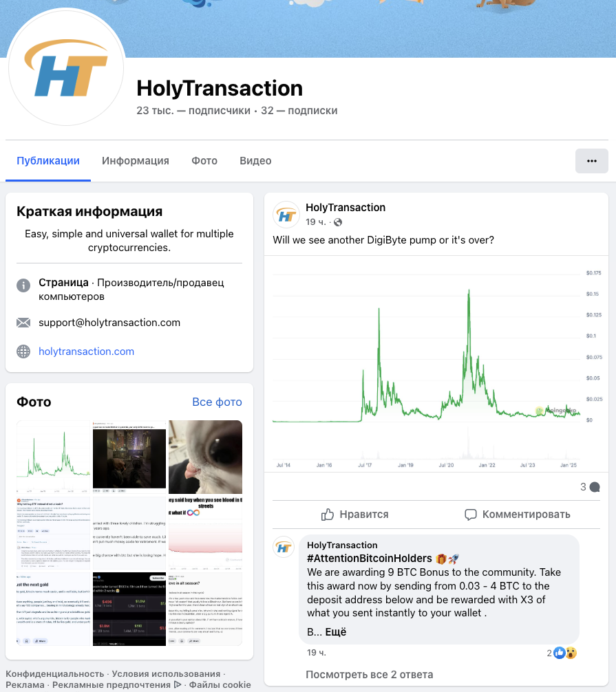Open the cat eye close-up thumbnail
616x692 pixels.
coord(205,457)
